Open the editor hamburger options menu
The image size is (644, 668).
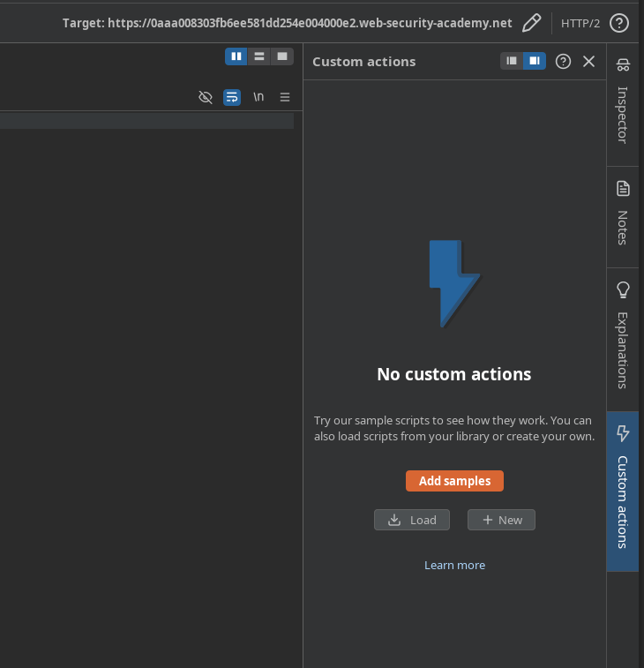pos(285,97)
